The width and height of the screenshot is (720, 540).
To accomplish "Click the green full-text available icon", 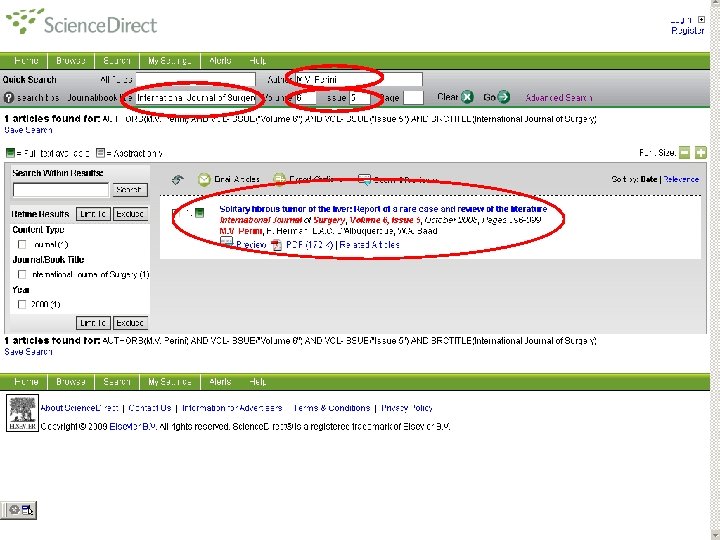I will pos(199,213).
